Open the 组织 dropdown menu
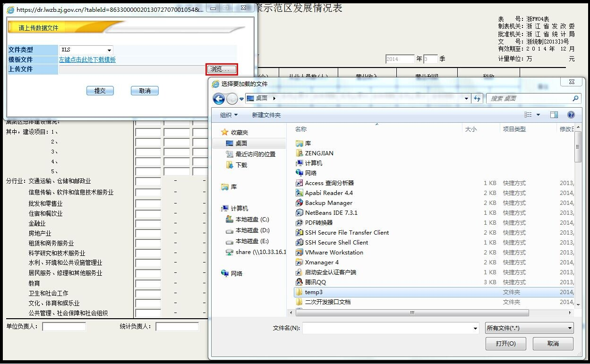Viewport: 590px width, 364px height. pyautogui.click(x=229, y=115)
